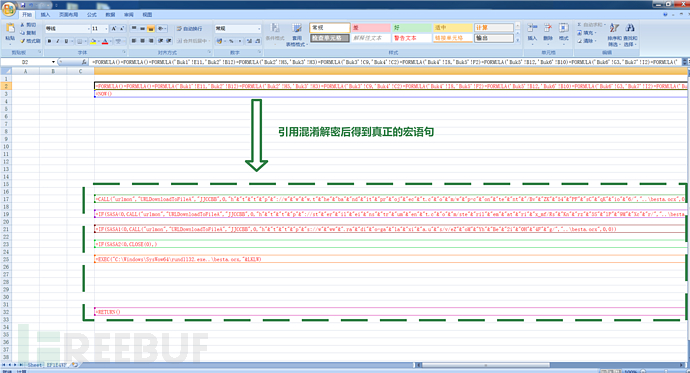The width and height of the screenshot is (690, 373).
Task: Click the fx insert function icon
Action: pos(84,62)
